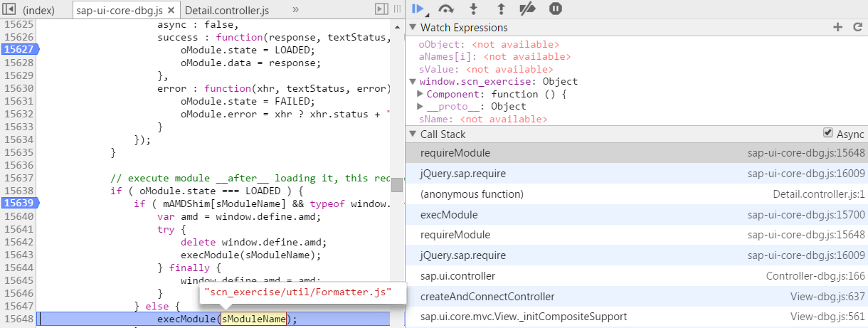Toggle the Async checkbox
868x328 pixels.
827,133
